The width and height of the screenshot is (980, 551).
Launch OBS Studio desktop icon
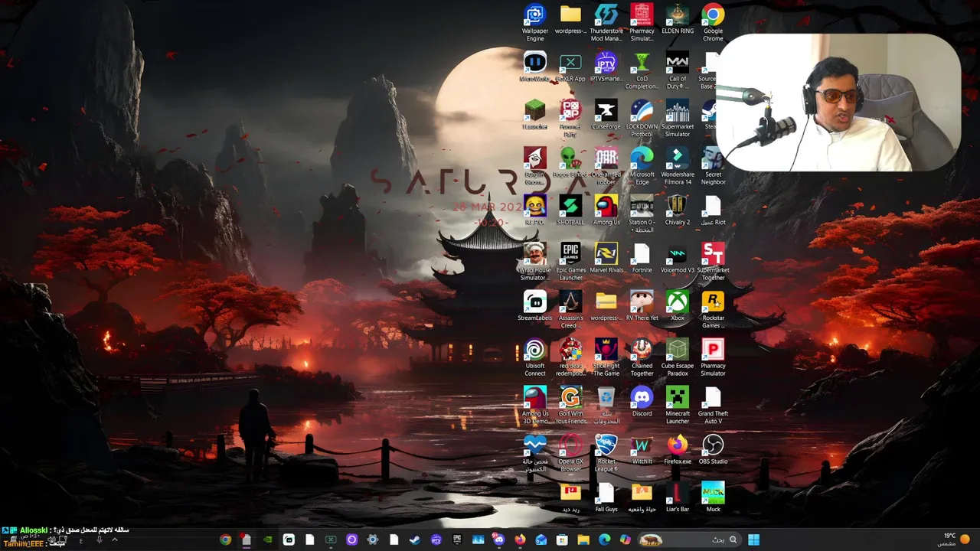713,449
